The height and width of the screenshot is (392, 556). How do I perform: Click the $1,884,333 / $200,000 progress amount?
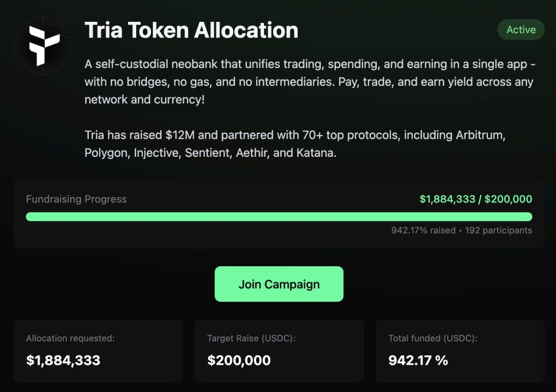[475, 199]
